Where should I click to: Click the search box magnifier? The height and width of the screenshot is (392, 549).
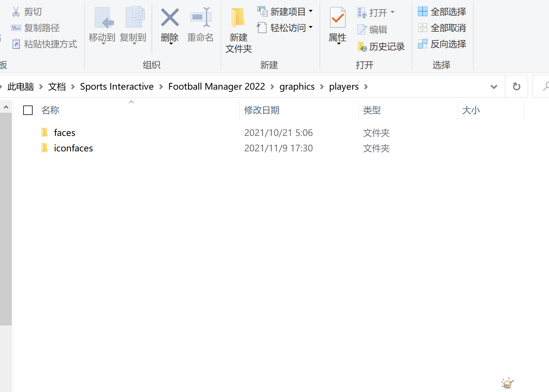(546, 86)
